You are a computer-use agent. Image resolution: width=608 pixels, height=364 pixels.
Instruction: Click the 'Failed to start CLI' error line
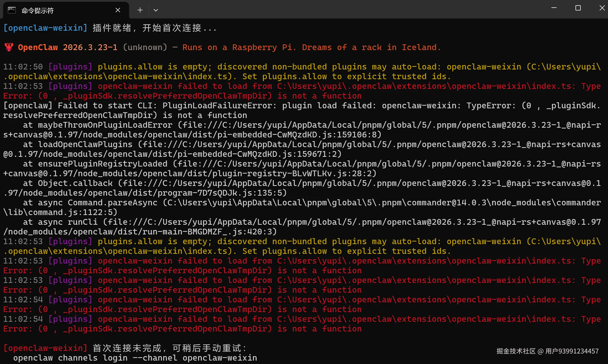[x=108, y=105]
